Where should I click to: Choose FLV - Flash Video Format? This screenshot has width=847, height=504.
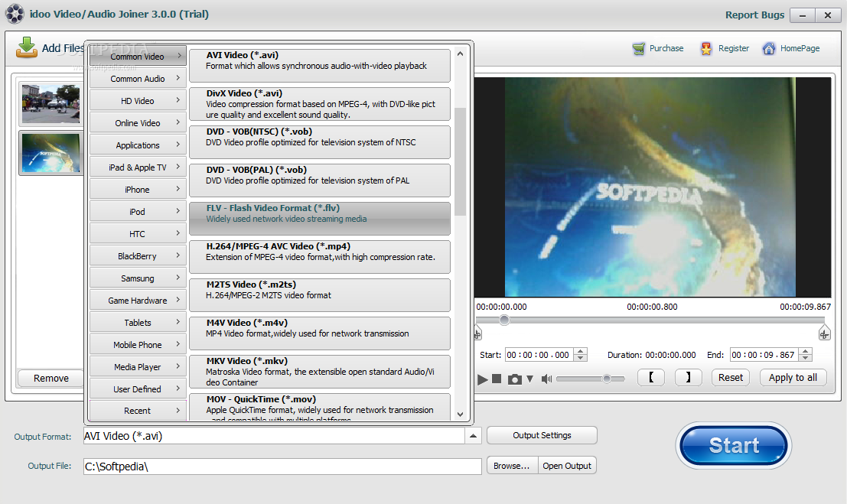[320, 219]
